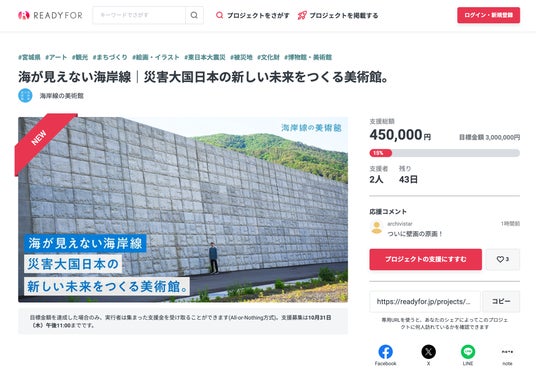This screenshot has height=376, width=536.
Task: Open プロジェクトを掲載する menu item
Action: tap(338, 15)
